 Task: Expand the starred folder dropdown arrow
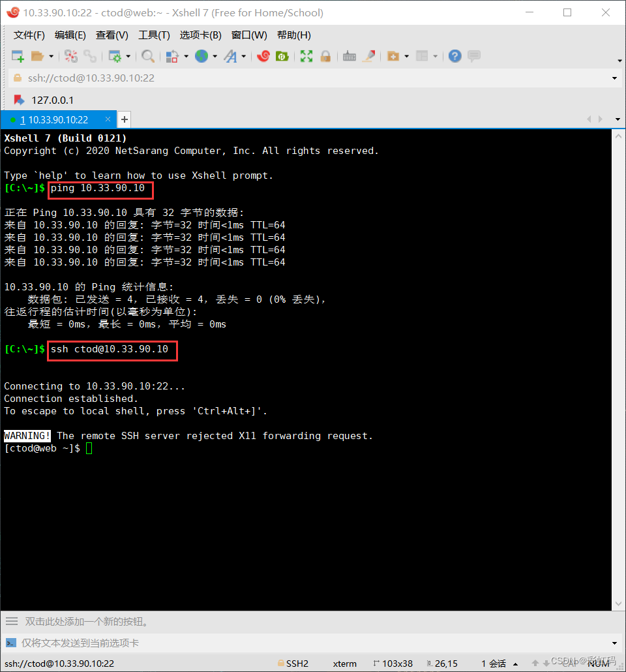point(407,56)
